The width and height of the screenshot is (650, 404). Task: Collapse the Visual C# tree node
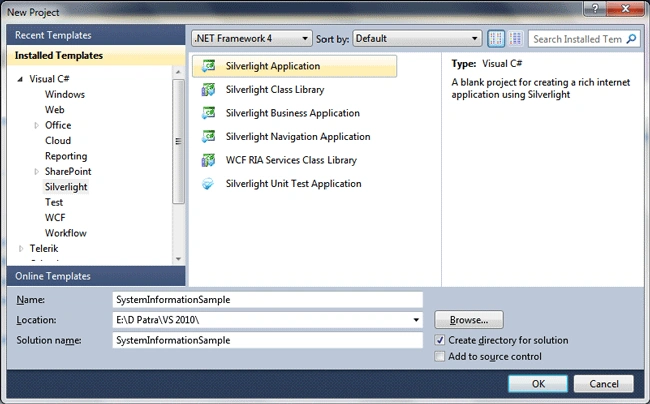click(x=20, y=79)
